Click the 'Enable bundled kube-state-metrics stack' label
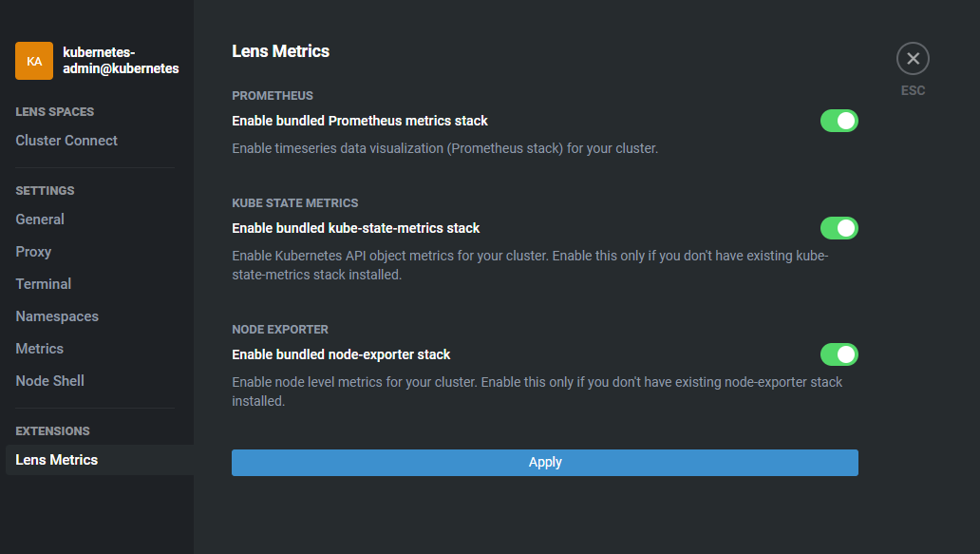The height and width of the screenshot is (554, 980). 356,228
